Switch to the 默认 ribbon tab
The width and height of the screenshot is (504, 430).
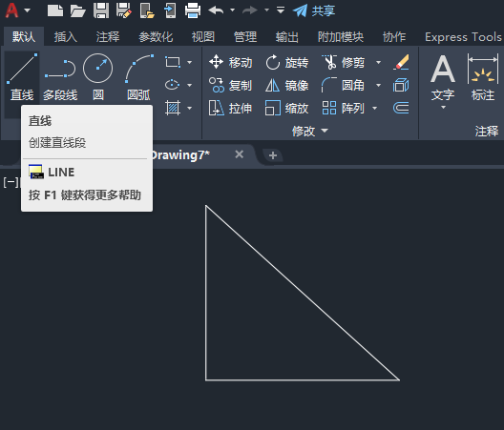24,37
